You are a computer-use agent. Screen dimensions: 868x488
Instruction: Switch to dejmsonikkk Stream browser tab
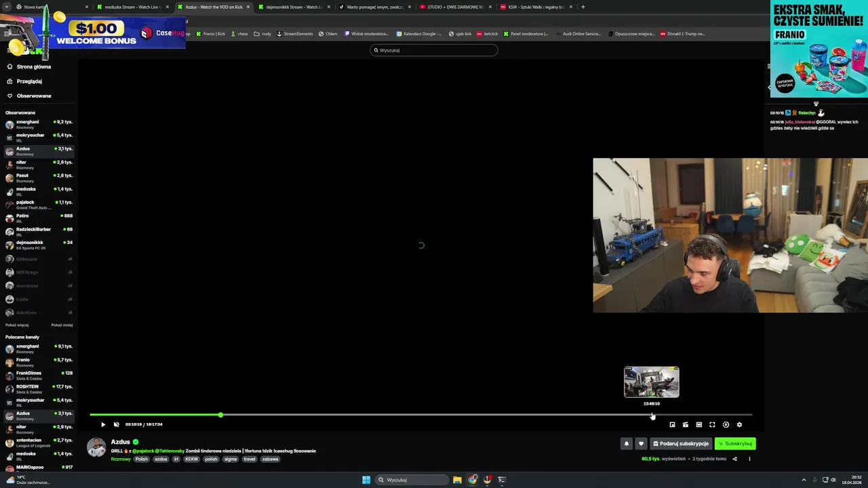coord(294,7)
